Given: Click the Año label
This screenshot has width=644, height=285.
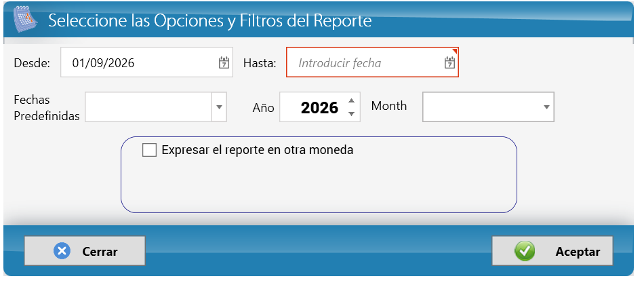Looking at the screenshot, I should pyautogui.click(x=263, y=108).
